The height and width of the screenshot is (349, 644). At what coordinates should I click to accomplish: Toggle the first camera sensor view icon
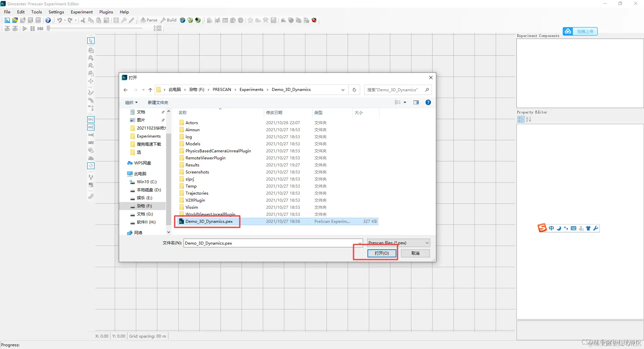[x=91, y=119]
